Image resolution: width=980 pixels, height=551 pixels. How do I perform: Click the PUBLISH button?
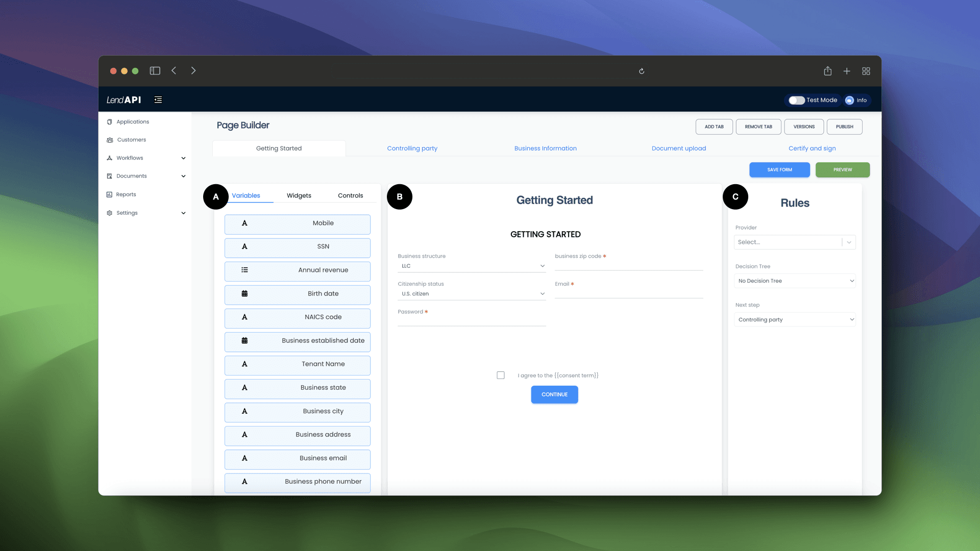point(845,127)
